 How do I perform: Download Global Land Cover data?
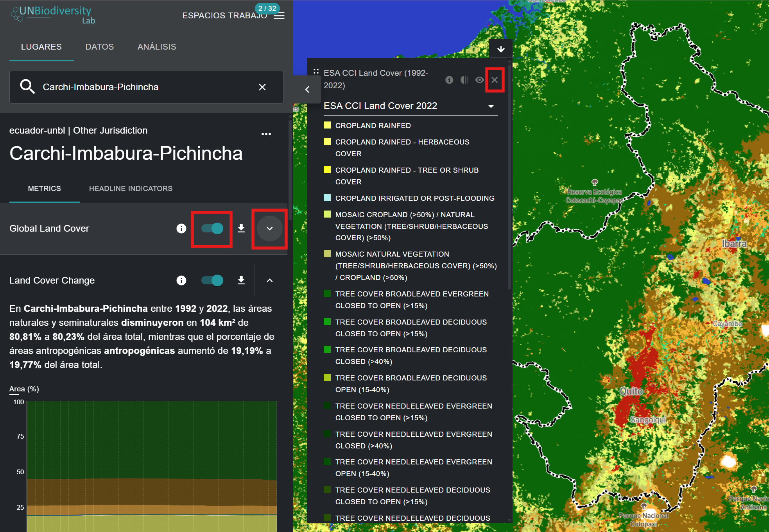point(241,229)
